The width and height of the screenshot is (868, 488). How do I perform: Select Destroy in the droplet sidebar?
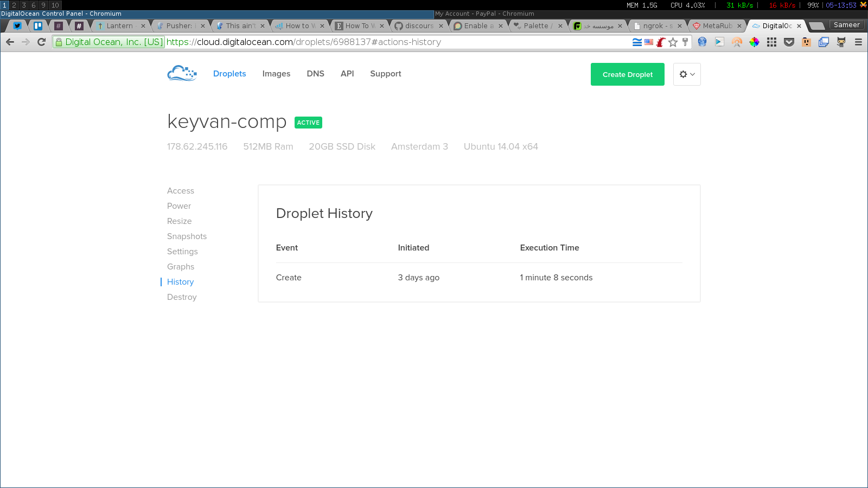coord(182,297)
